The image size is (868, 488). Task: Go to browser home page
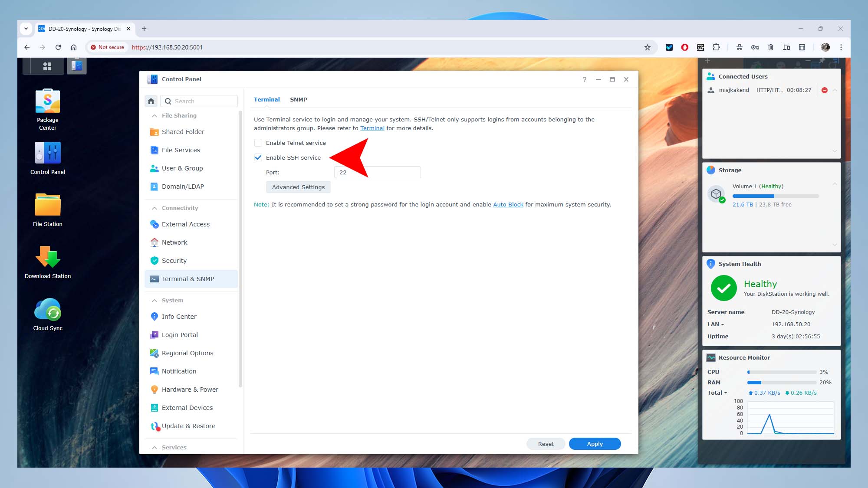[x=74, y=47]
